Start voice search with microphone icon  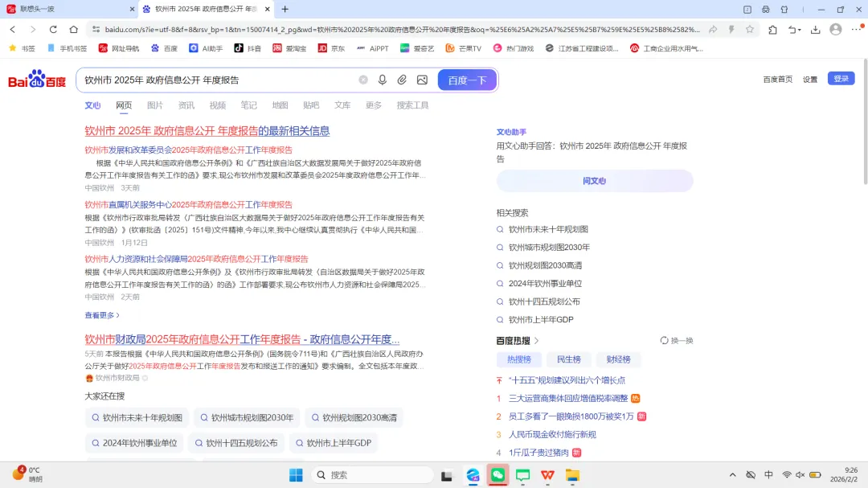[x=382, y=80]
